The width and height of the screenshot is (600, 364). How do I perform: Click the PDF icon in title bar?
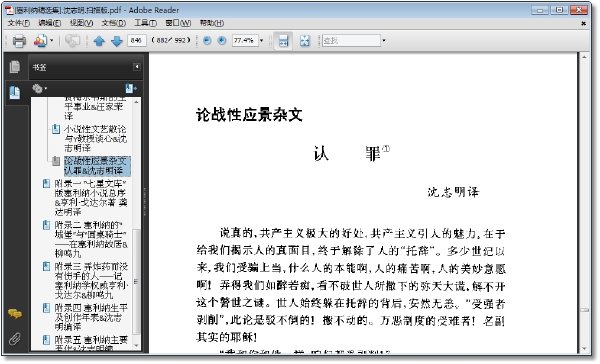click(9, 10)
